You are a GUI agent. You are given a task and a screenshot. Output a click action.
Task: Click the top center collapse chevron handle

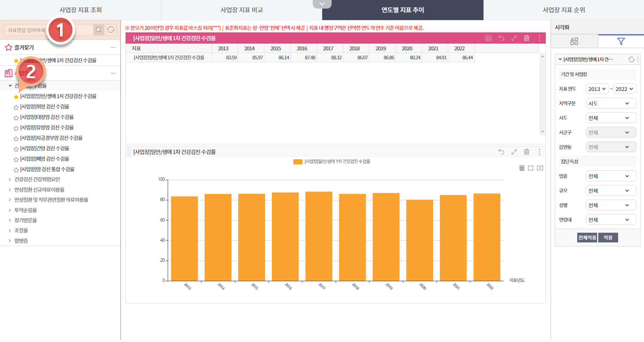pos(322,4)
